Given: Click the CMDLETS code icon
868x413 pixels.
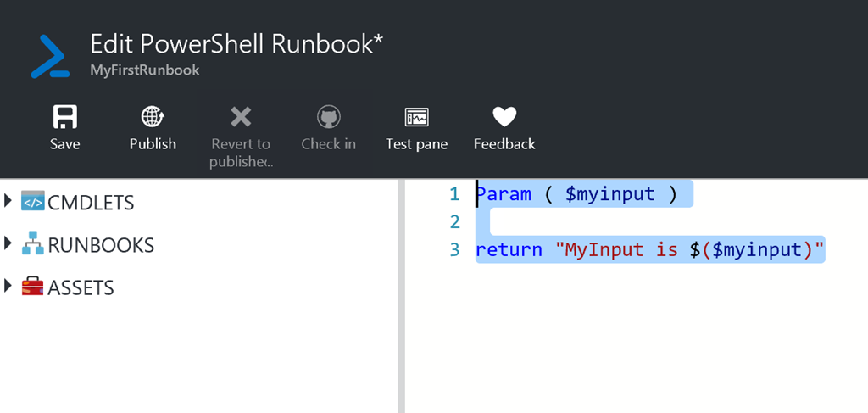Looking at the screenshot, I should [33, 200].
